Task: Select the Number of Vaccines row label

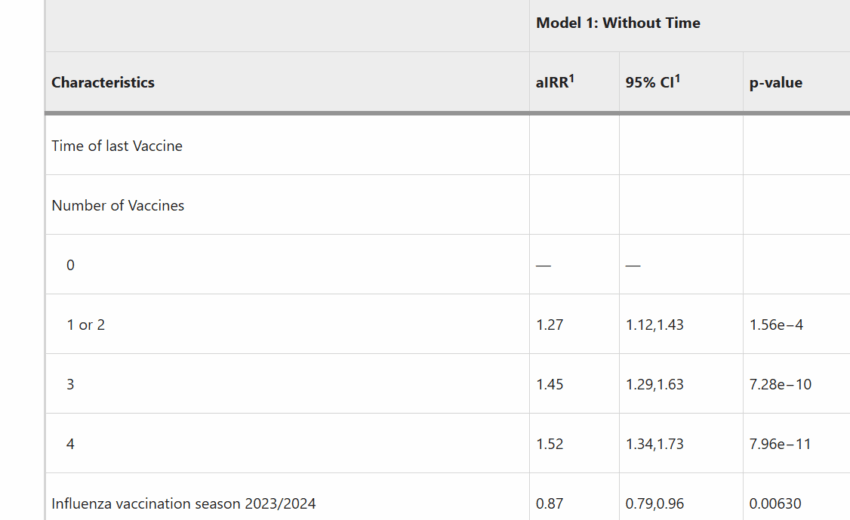Action: pos(118,206)
